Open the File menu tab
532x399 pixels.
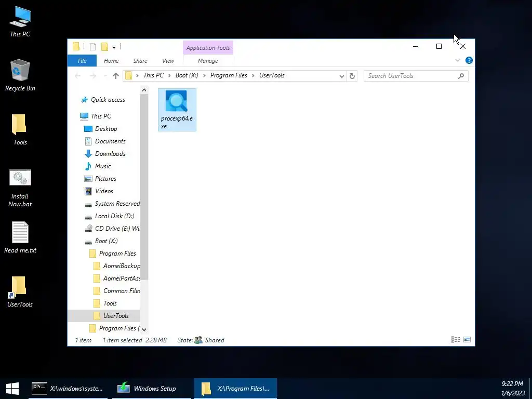tap(82, 61)
